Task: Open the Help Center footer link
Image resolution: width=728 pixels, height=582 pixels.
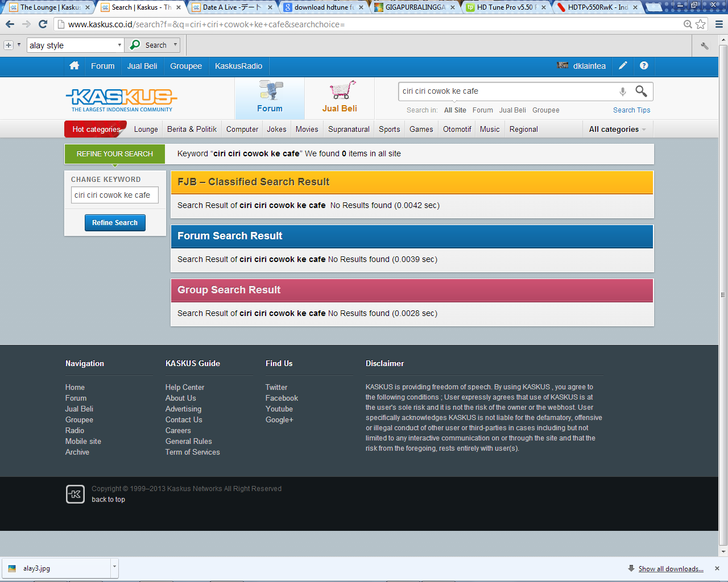Action: [x=185, y=388]
